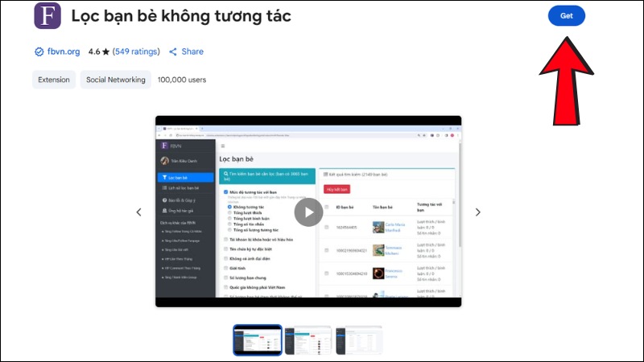The width and height of the screenshot is (644, 362).
Task: Go to previous slide with left chevron
Action: pyautogui.click(x=138, y=212)
